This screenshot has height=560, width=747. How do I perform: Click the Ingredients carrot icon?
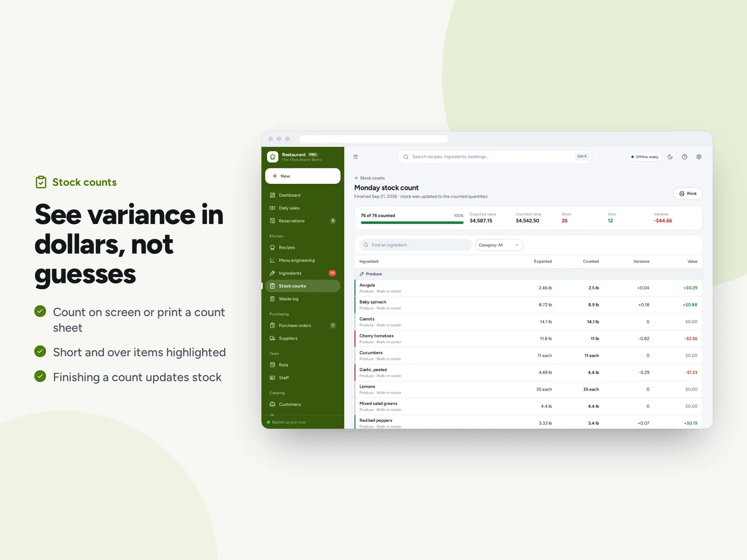[x=272, y=273]
